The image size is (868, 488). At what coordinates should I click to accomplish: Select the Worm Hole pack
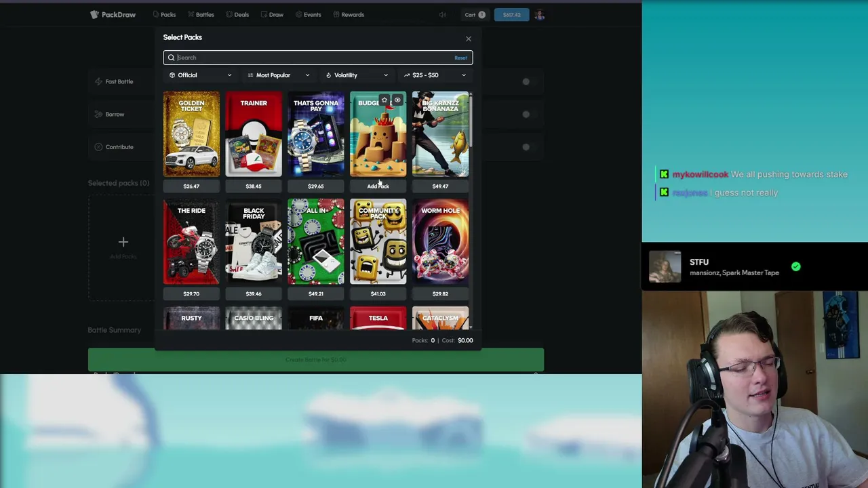(440, 242)
